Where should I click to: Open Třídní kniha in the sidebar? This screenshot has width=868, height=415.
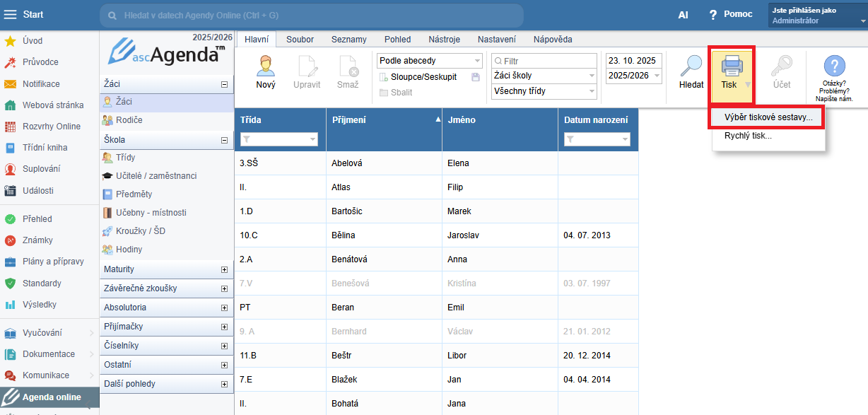point(45,148)
